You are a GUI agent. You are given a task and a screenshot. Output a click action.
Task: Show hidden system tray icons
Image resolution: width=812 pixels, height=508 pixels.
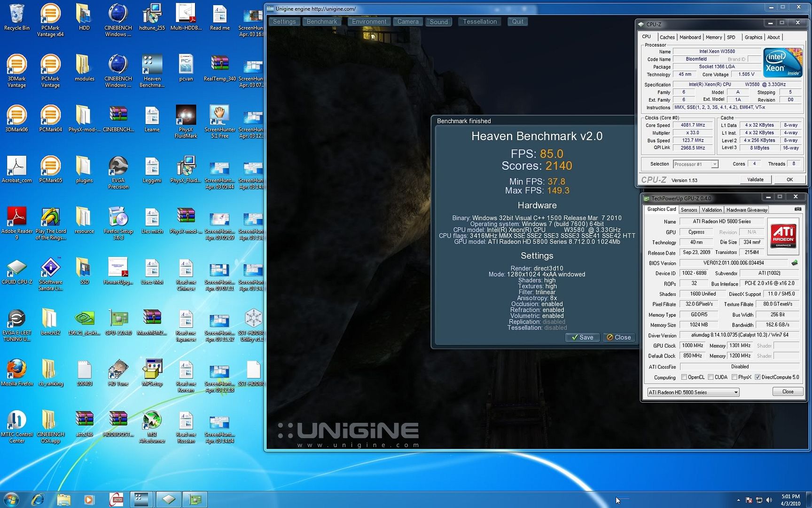[x=738, y=500]
